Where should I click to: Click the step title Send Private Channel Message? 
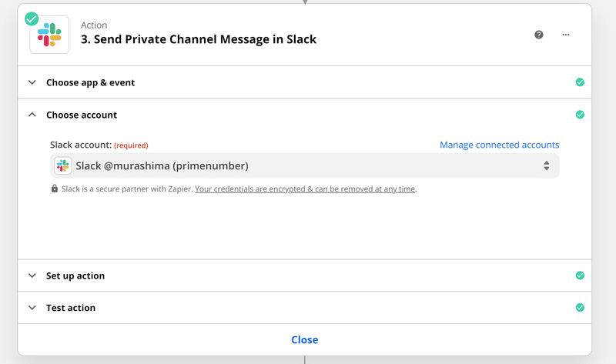(199, 39)
